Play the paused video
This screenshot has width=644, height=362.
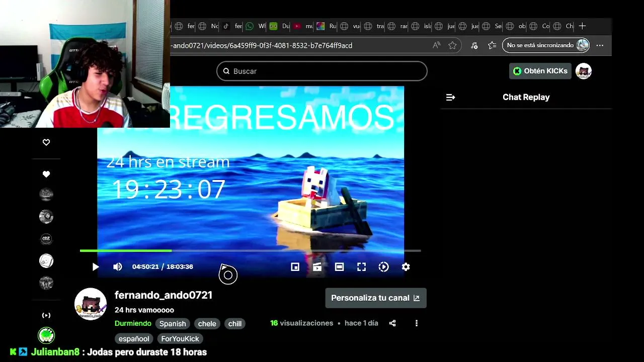[x=96, y=267]
